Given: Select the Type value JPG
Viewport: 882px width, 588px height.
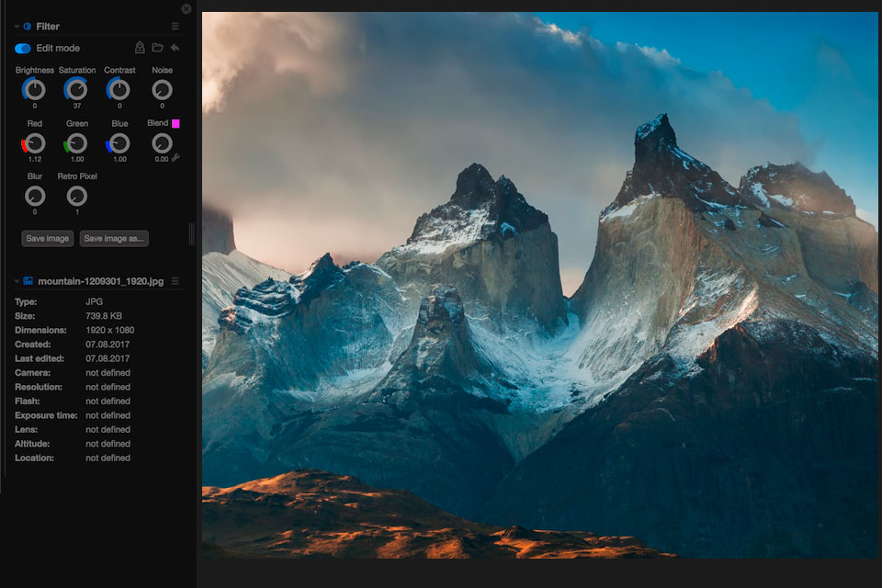Looking at the screenshot, I should (x=94, y=302).
